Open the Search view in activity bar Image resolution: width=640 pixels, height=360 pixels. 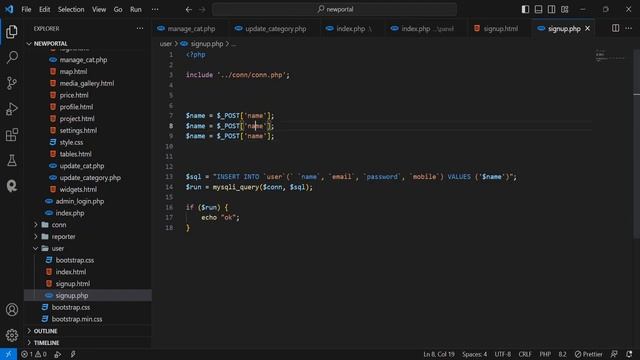point(12,57)
